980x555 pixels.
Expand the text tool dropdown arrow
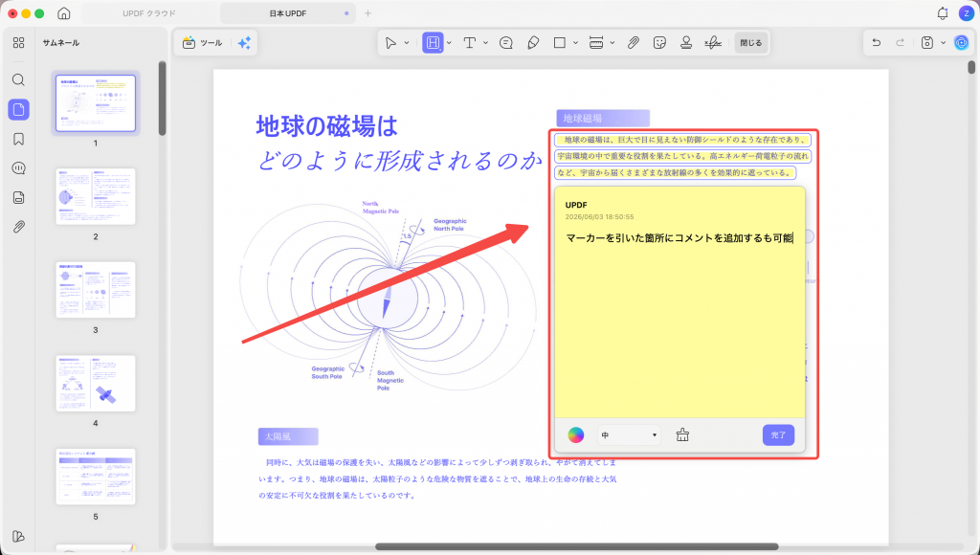pyautogui.click(x=485, y=42)
